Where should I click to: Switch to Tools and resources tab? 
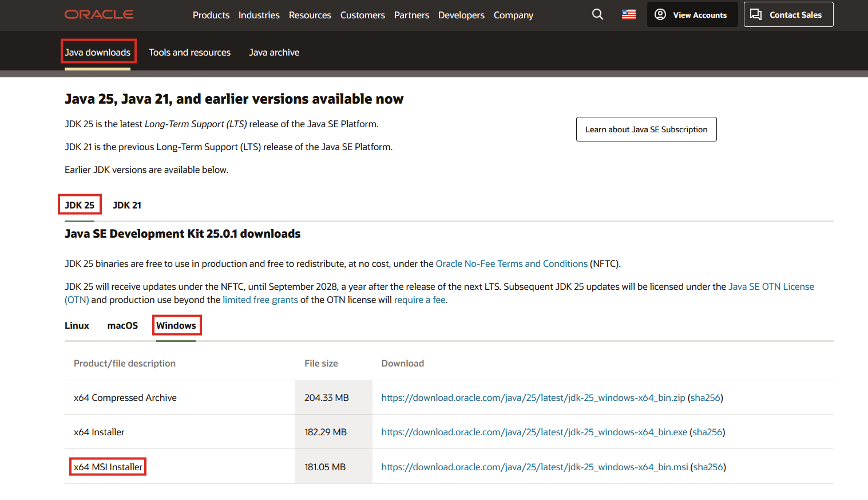click(x=190, y=52)
